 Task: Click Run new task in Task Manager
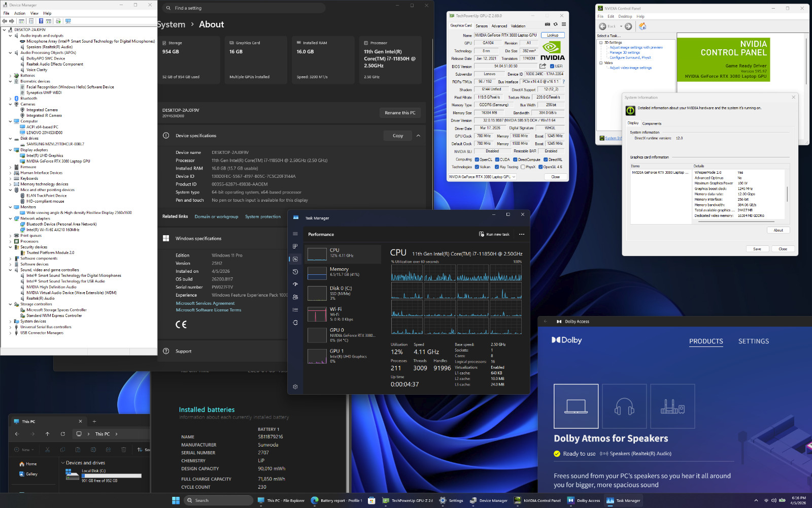[494, 234]
